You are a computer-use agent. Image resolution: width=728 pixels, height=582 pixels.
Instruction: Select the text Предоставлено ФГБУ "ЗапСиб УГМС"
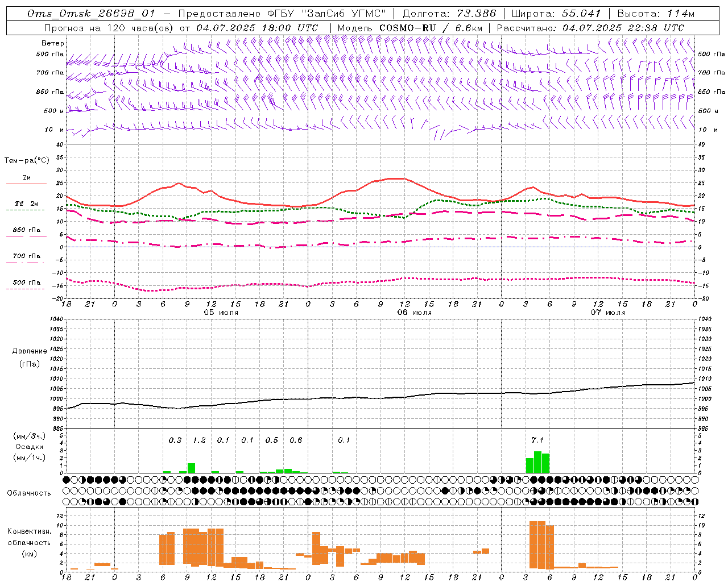(x=282, y=14)
